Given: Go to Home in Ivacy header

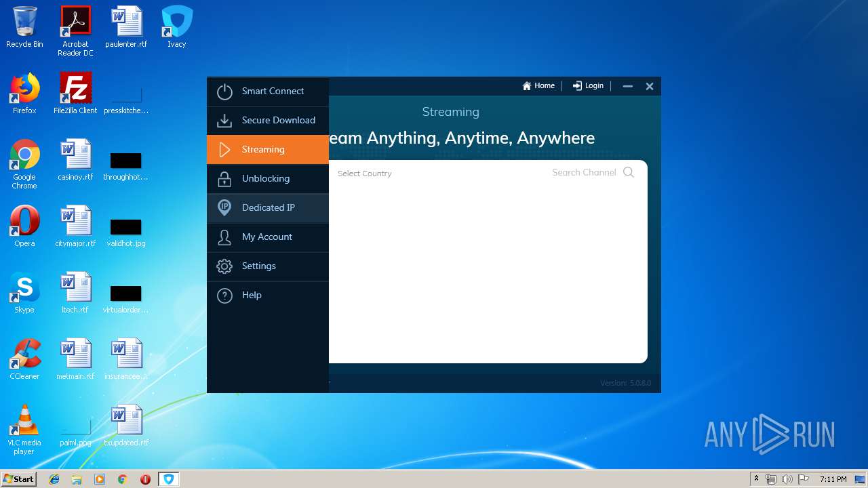Looking at the screenshot, I should click(x=538, y=86).
